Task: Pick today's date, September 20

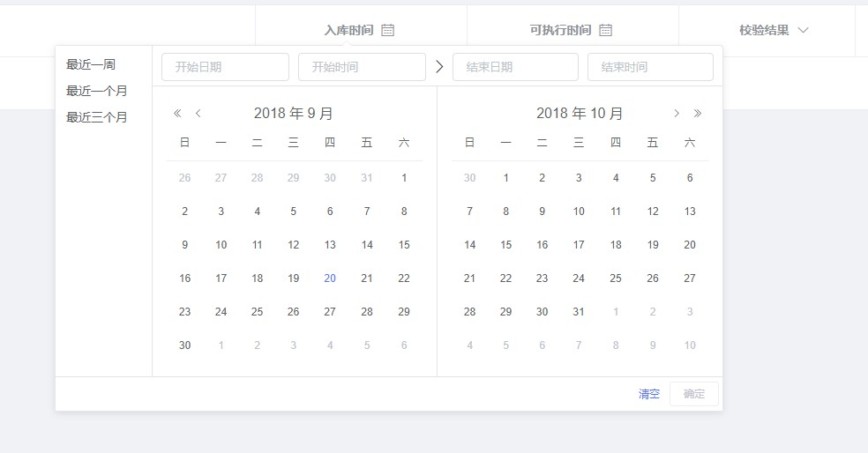Action: pyautogui.click(x=330, y=278)
